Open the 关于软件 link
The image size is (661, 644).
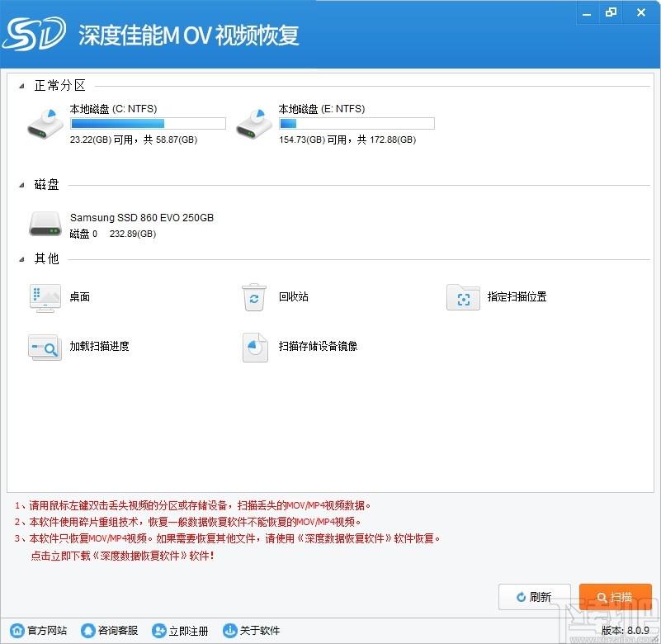point(260,631)
